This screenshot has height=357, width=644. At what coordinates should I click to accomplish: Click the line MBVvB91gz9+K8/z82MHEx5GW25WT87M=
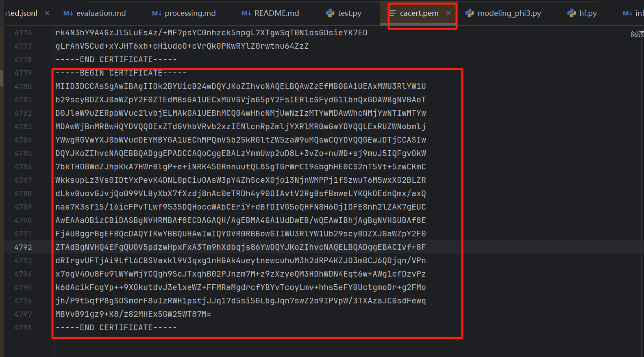(x=133, y=314)
